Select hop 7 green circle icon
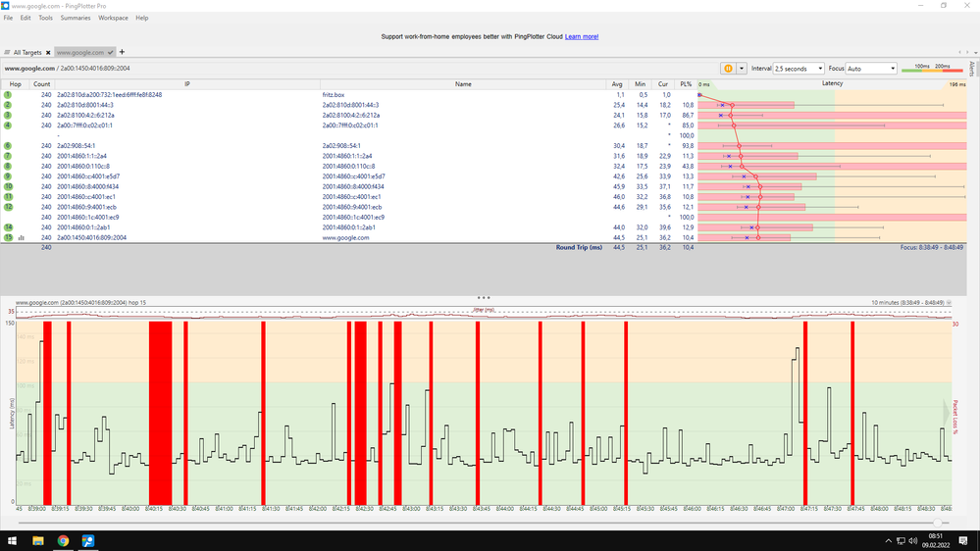 click(x=8, y=156)
